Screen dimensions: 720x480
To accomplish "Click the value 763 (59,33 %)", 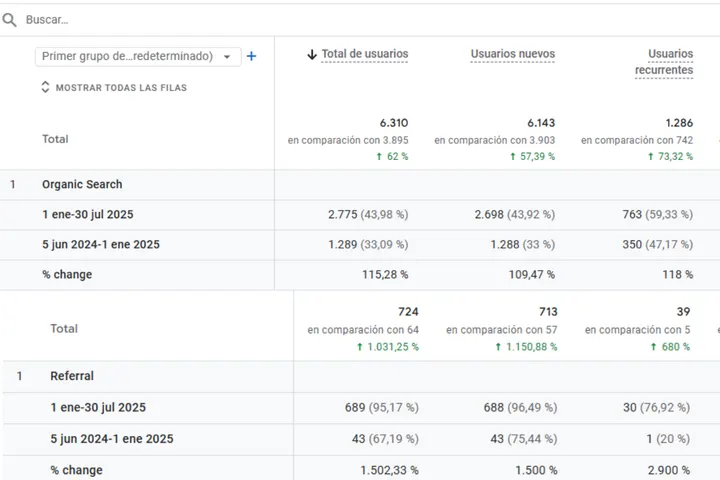I will [658, 215].
